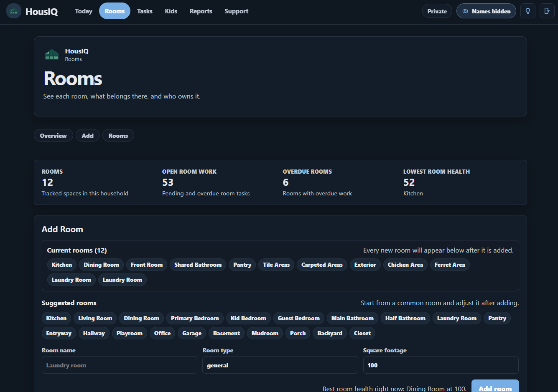Open the Reports nav item
The image size is (558, 392).
(201, 11)
